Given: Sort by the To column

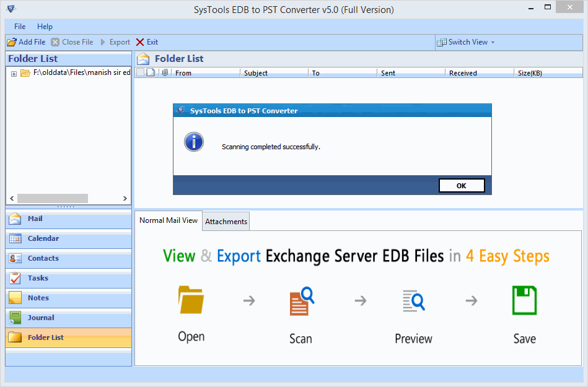Looking at the screenshot, I should [x=343, y=73].
